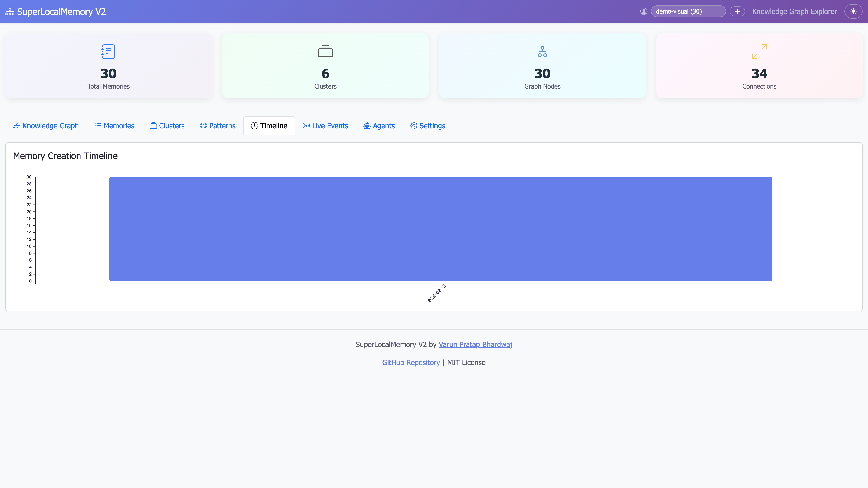Click the Timeline tab clock icon
The height and width of the screenshot is (488, 868).
pos(254,126)
